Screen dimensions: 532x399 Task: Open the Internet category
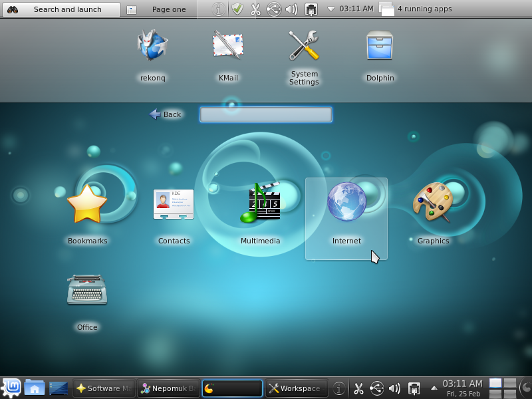click(346, 203)
